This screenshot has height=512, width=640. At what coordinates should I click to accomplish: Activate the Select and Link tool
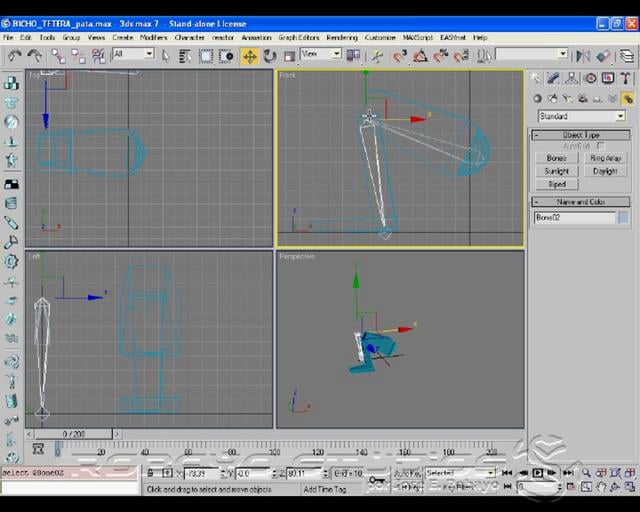tap(58, 56)
